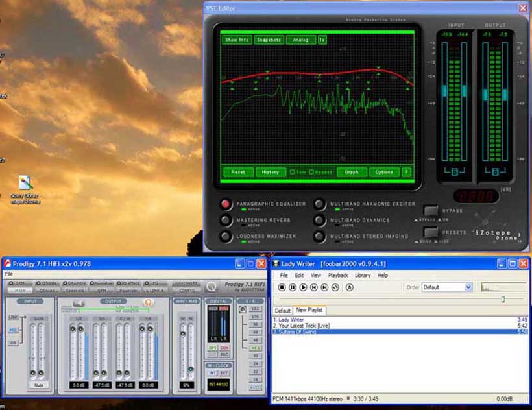Toggle the QRumble effect in Prodigy

[x=75, y=283]
